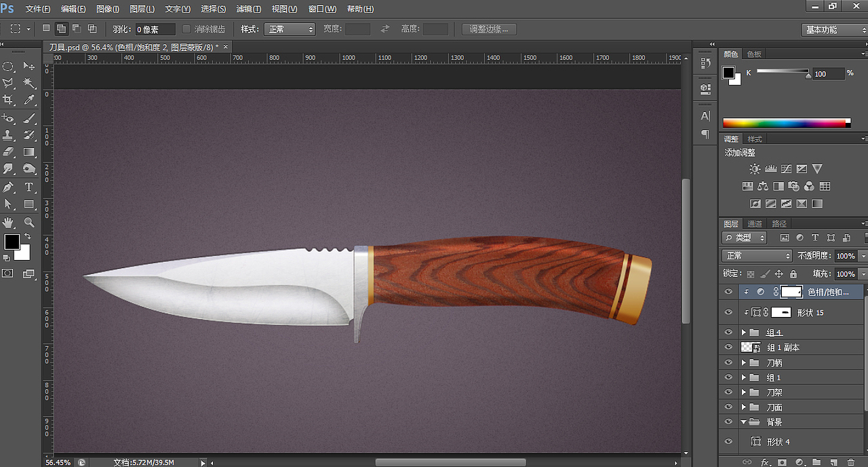Viewport: 868px width, 467px height.
Task: Hide the 组 1 副本 layer
Action: [x=728, y=347]
